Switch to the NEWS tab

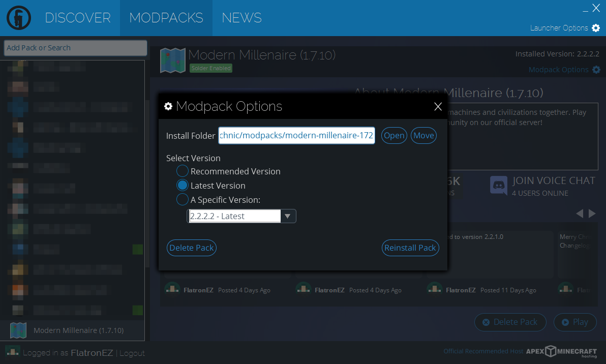click(242, 18)
